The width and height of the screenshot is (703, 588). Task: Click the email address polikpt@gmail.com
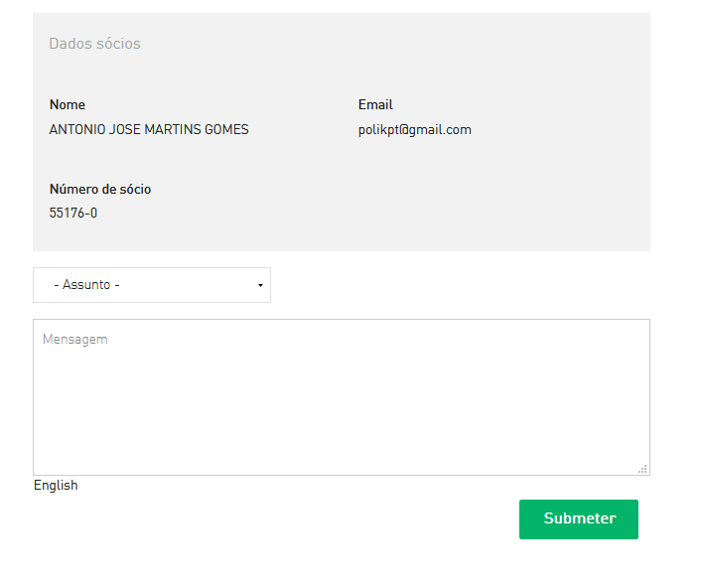coord(414,130)
